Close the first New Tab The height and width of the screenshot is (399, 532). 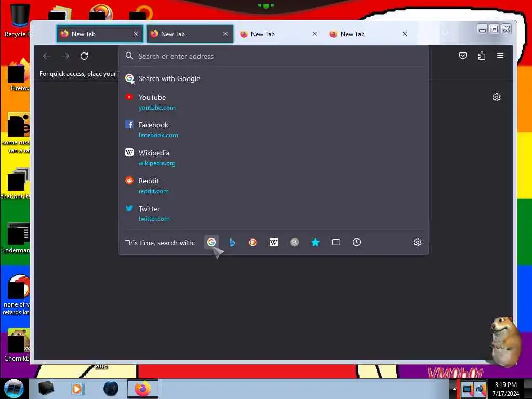pyautogui.click(x=136, y=34)
